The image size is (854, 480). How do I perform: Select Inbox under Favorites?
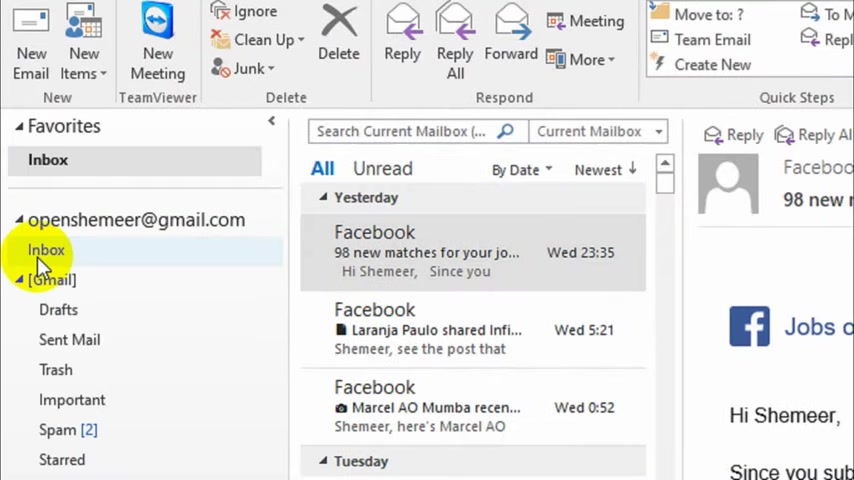click(x=135, y=160)
